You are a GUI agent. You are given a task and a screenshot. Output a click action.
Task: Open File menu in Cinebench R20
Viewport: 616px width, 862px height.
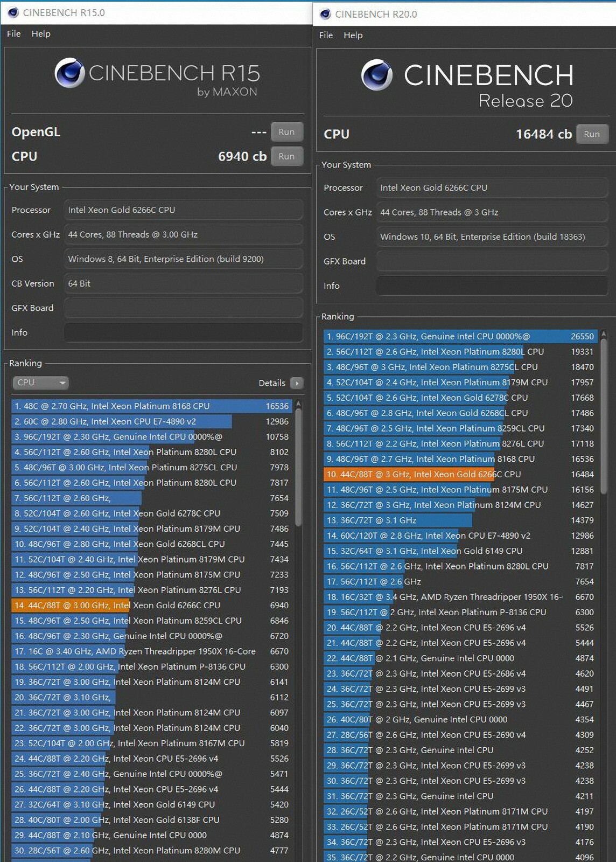326,35
